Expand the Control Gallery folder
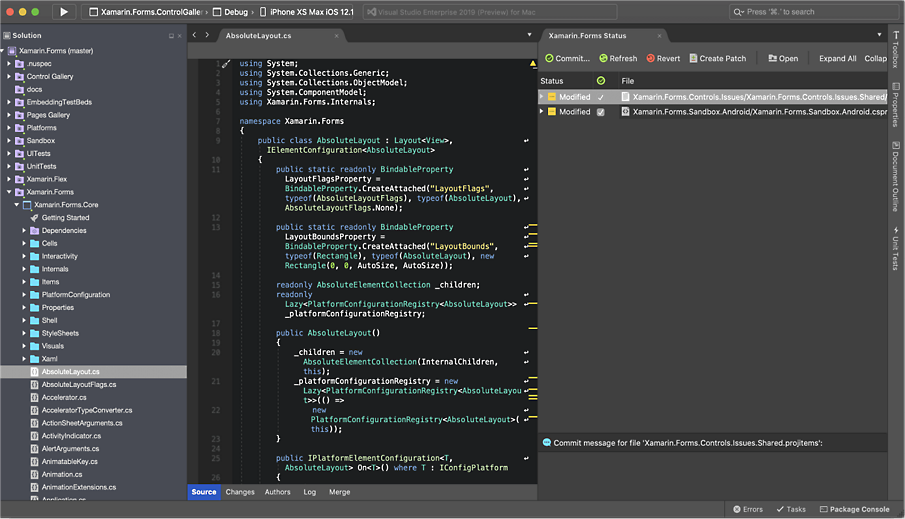Screen dimensions: 905x519 pos(9,76)
